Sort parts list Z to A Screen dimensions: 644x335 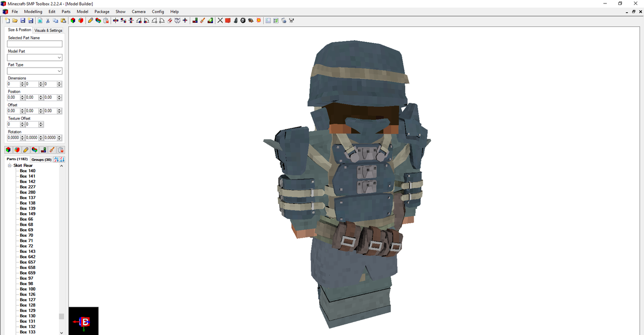(62, 159)
